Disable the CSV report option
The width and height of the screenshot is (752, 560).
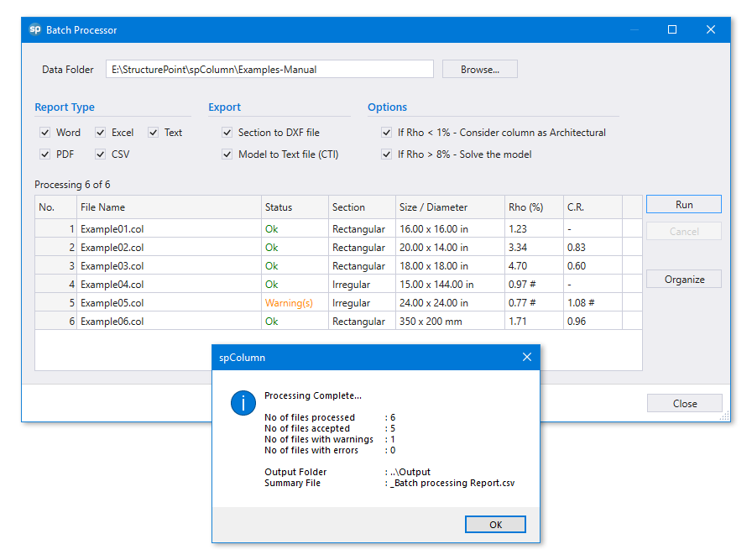pos(101,154)
